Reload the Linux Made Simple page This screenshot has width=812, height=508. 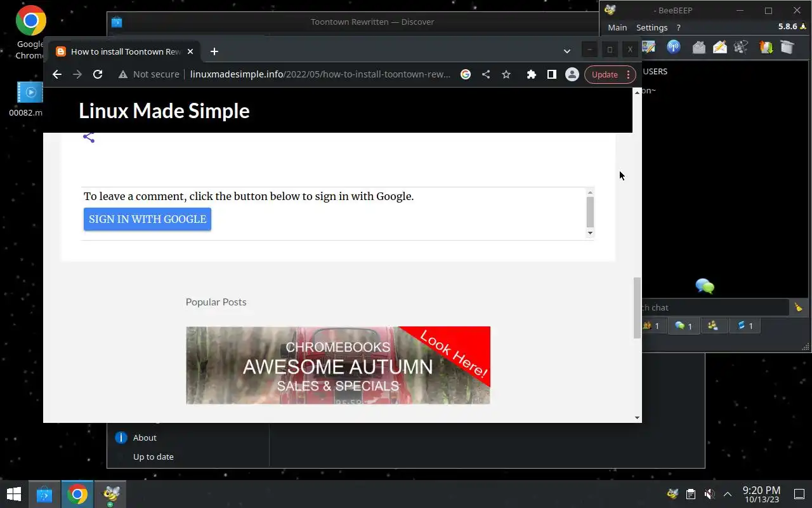pos(98,74)
